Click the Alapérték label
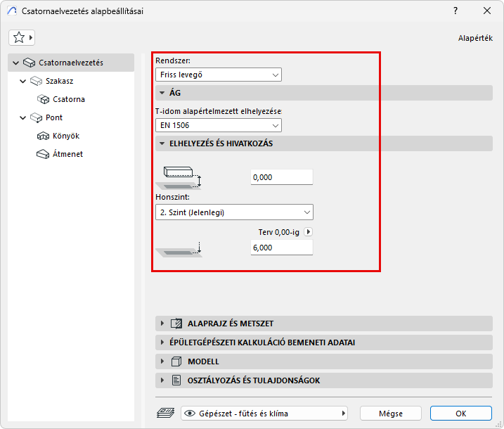 tap(475, 38)
